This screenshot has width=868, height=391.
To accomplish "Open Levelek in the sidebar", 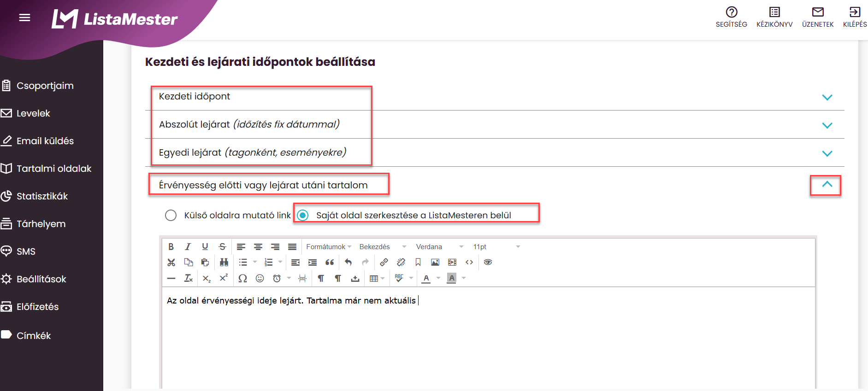I will 33,113.
